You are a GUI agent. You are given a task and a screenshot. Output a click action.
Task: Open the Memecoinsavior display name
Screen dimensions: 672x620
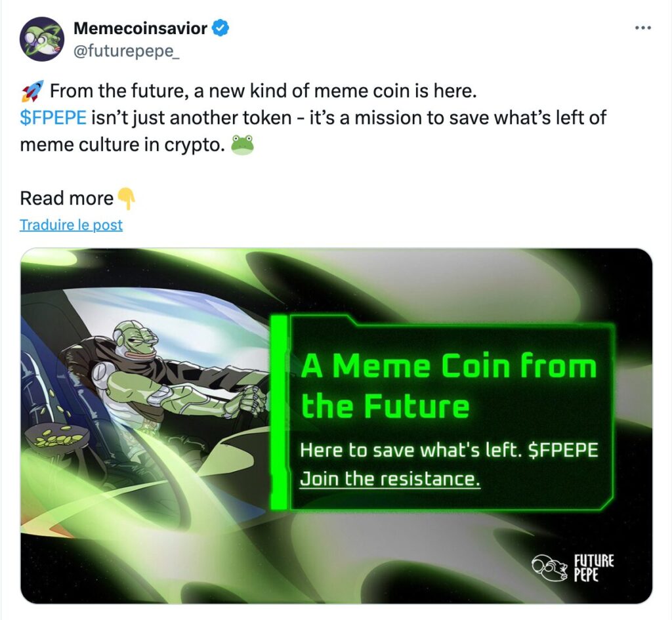(x=140, y=29)
